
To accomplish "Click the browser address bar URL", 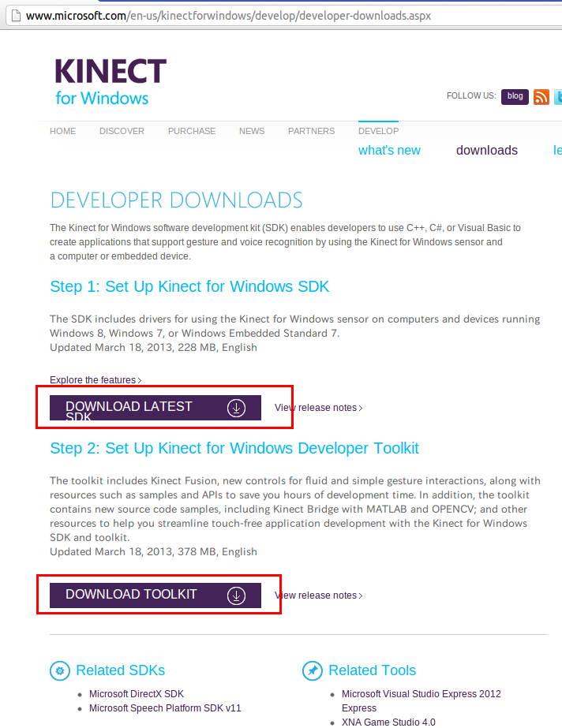I will pyautogui.click(x=229, y=16).
